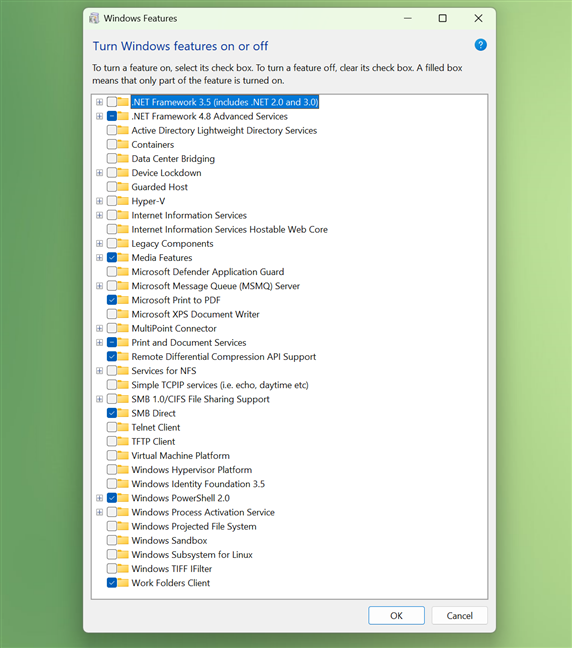The height and width of the screenshot is (648, 572).
Task: Select 'Windows Identity Foundation 3.5' text
Action: (198, 484)
